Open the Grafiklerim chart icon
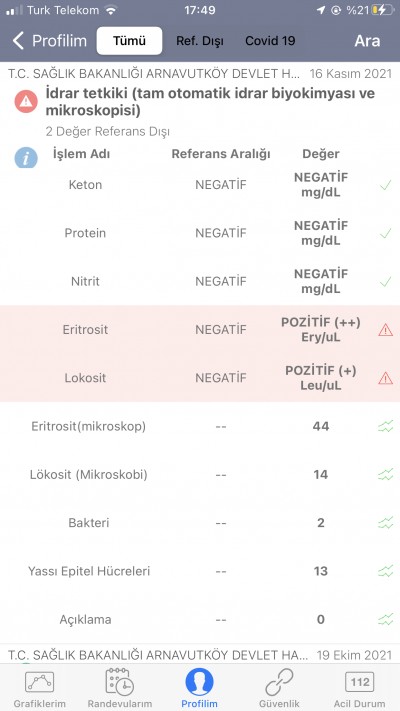Image resolution: width=400 pixels, height=711 pixels. [39, 682]
